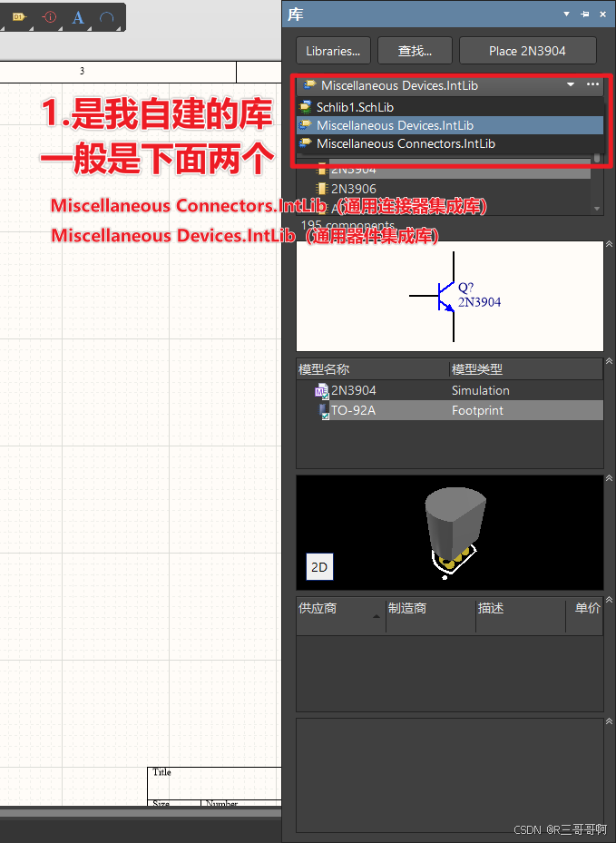Image resolution: width=616 pixels, height=843 pixels.
Task: Click the Place 2N3904 button
Action: 527,51
